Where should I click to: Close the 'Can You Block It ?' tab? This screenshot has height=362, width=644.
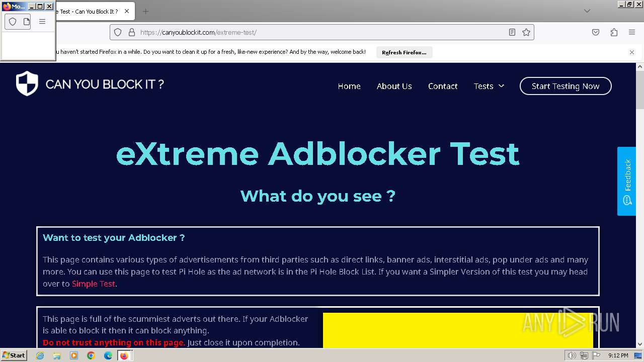[127, 11]
